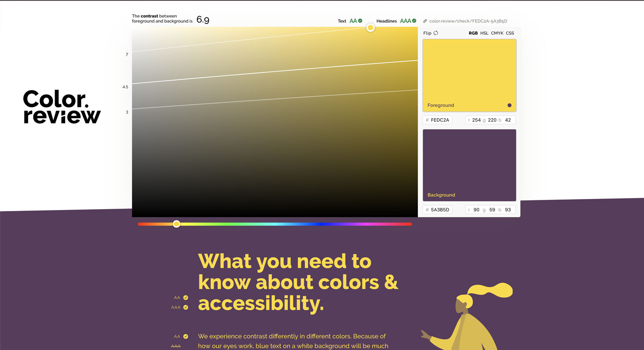Click the AA check icon beside the headline

(186, 298)
